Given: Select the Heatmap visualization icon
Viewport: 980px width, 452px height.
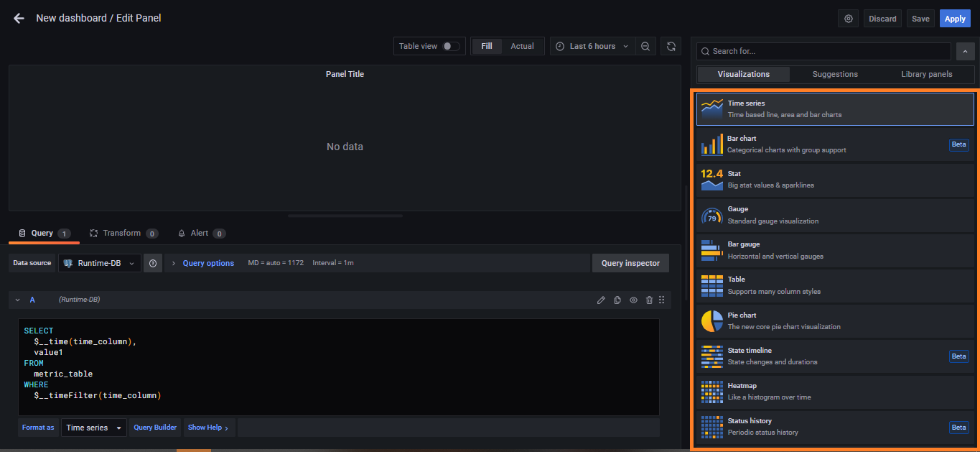Looking at the screenshot, I should (x=712, y=391).
